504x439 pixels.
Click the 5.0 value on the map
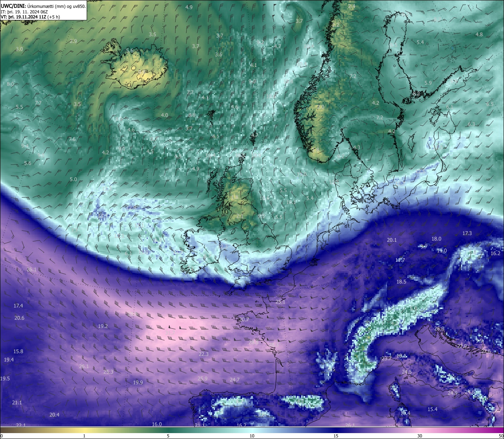tap(73, 180)
